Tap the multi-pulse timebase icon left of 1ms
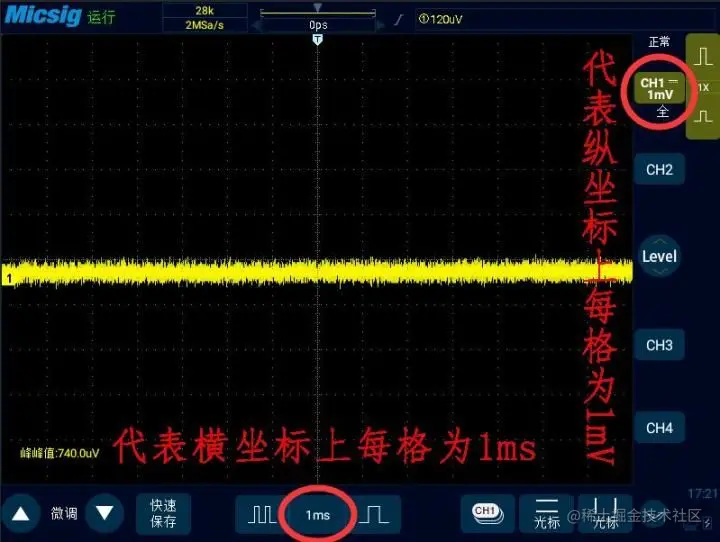This screenshot has height=542, width=720. tap(262, 514)
